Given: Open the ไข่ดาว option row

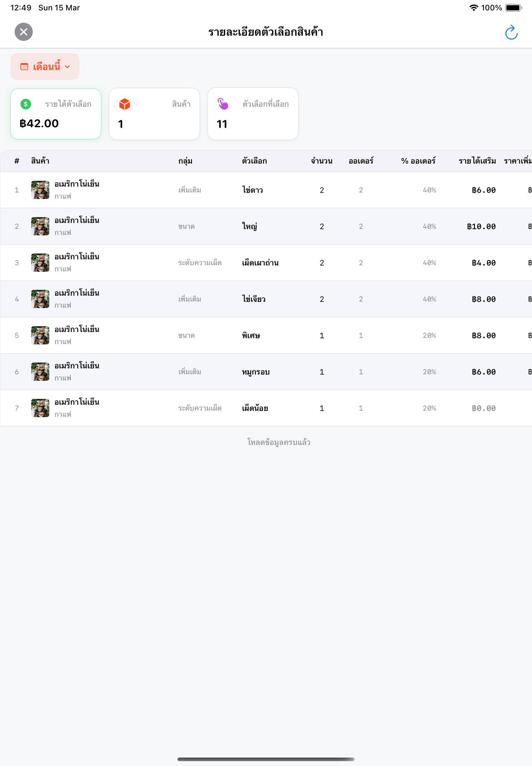Looking at the screenshot, I should tap(266, 190).
